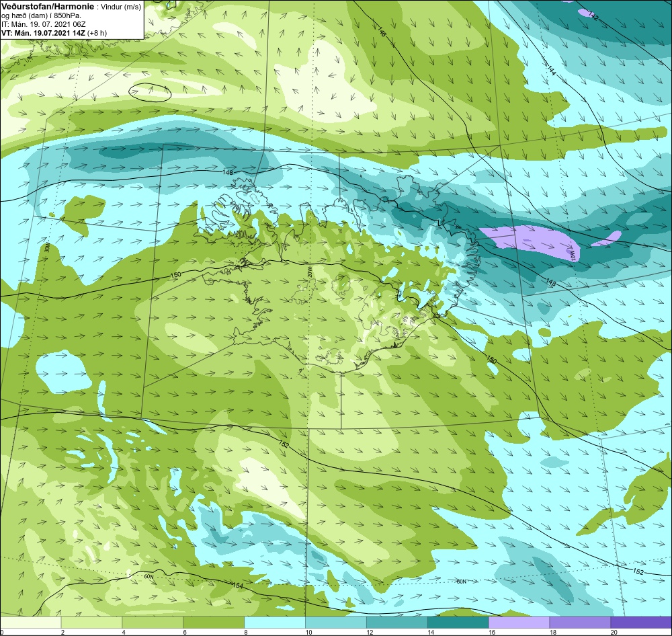Click the closed oval contour in northwest

[150, 92]
